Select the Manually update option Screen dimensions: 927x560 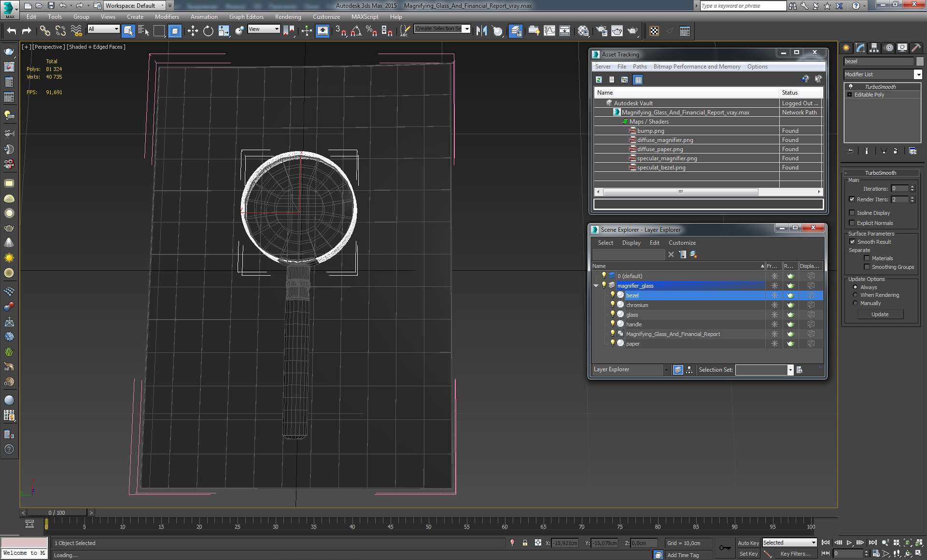tap(856, 303)
